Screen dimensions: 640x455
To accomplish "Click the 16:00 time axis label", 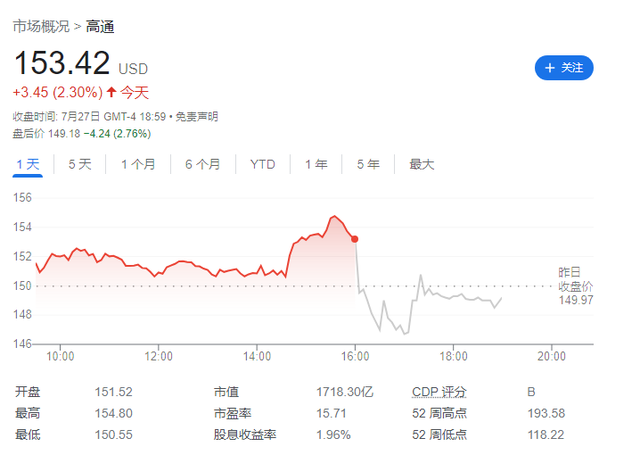I will 355,356.
